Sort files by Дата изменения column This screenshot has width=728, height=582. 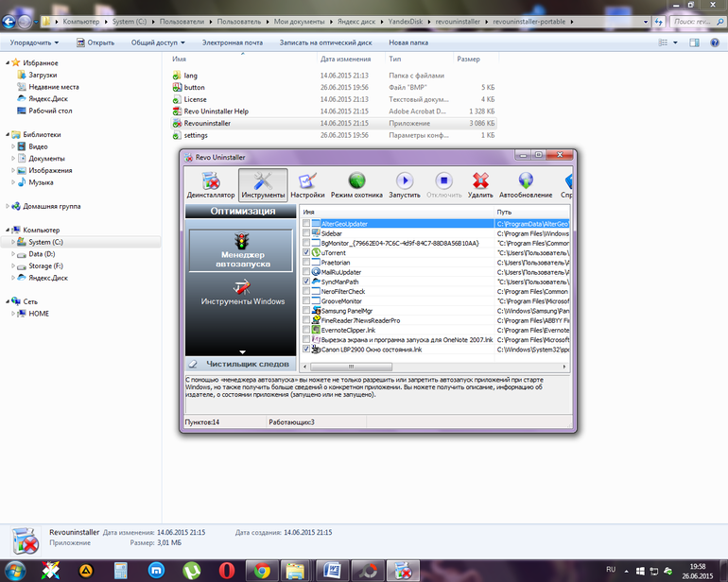345,59
